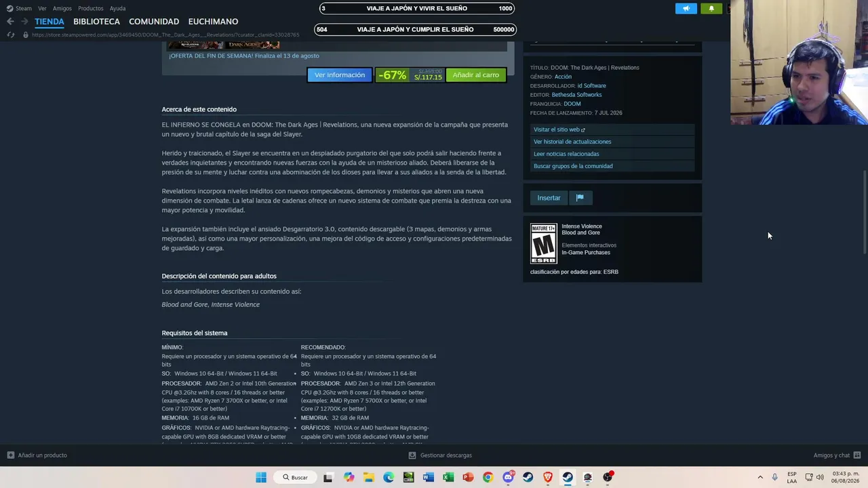
Task: Open Word from the taskbar
Action: coord(428,477)
